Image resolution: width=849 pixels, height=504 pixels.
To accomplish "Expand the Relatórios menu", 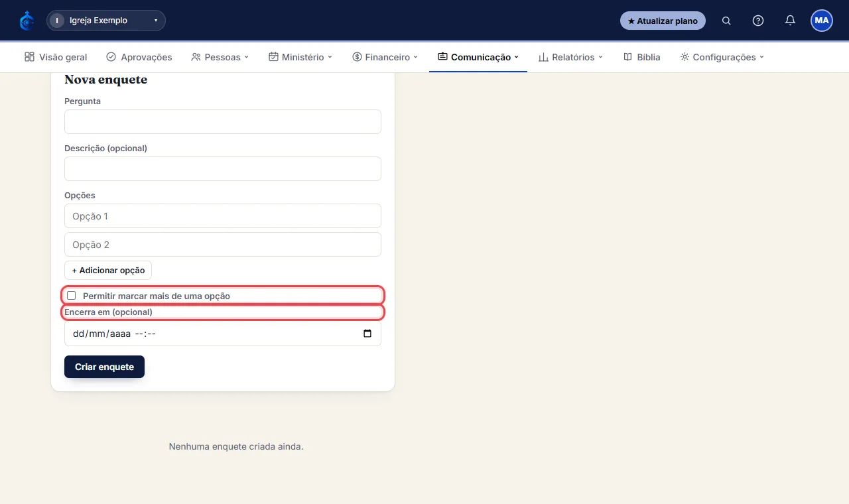I will tap(570, 57).
